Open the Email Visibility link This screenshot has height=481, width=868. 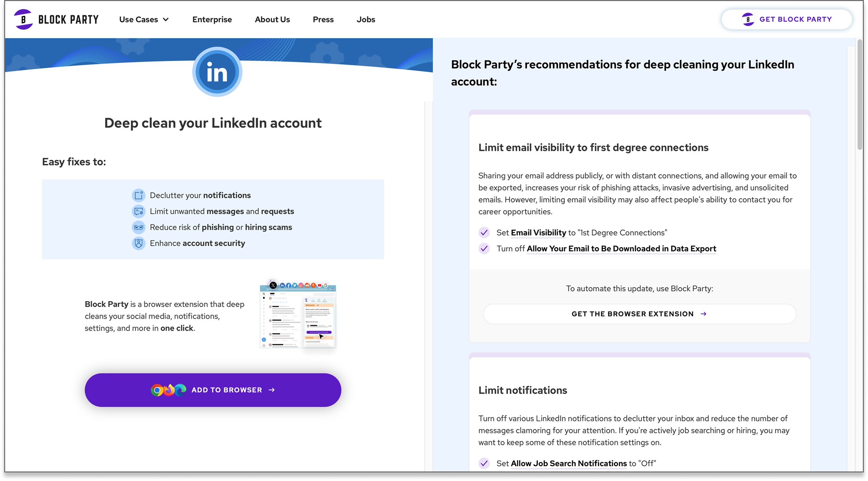pos(538,232)
